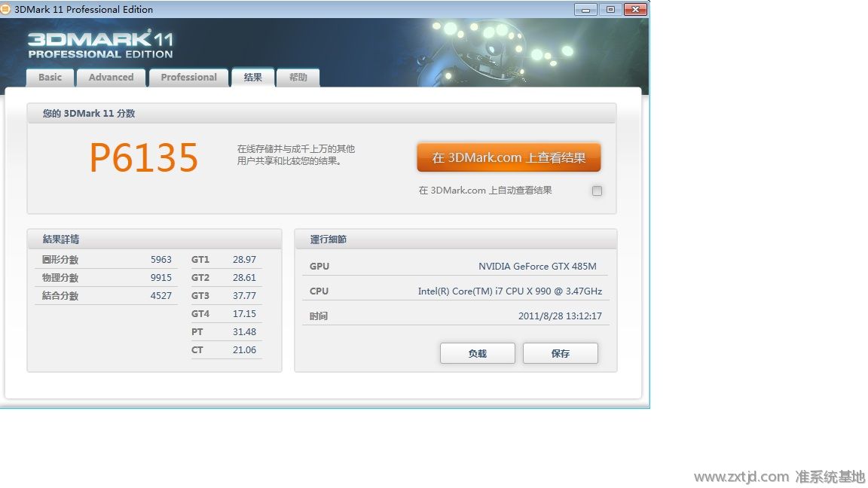This screenshot has width=868, height=488.
Task: Enable the 在 3DMark.com 上自动查看结果 checkbox
Action: click(x=597, y=191)
